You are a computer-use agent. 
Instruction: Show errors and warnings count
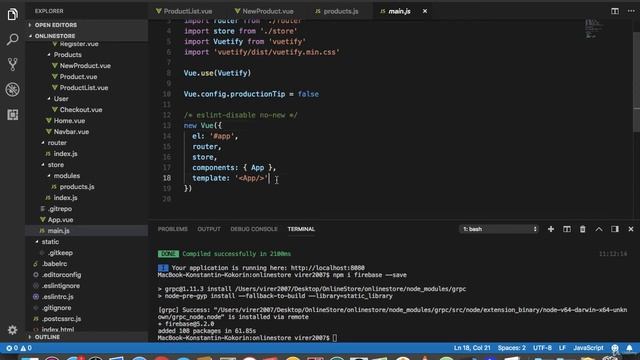(19, 348)
